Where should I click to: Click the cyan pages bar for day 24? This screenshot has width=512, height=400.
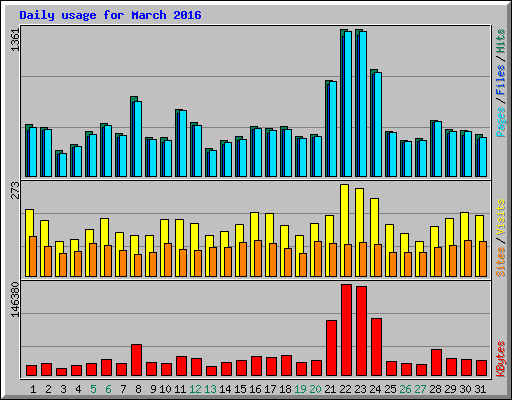pyautogui.click(x=378, y=125)
